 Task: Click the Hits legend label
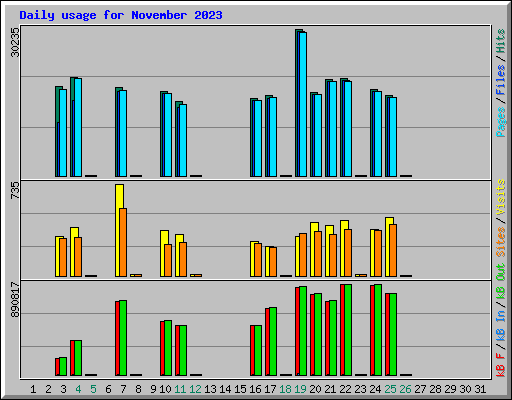(501, 41)
